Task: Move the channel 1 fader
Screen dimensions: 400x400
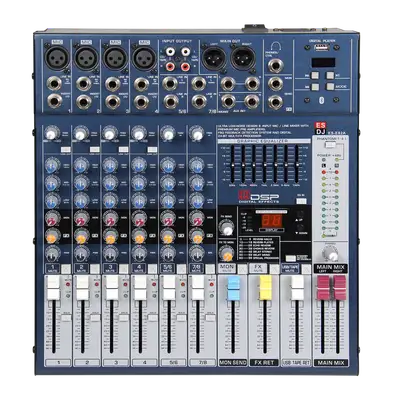Action: point(53,288)
